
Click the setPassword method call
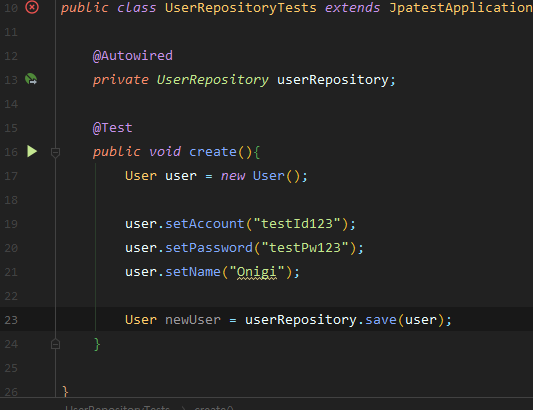click(x=209, y=248)
